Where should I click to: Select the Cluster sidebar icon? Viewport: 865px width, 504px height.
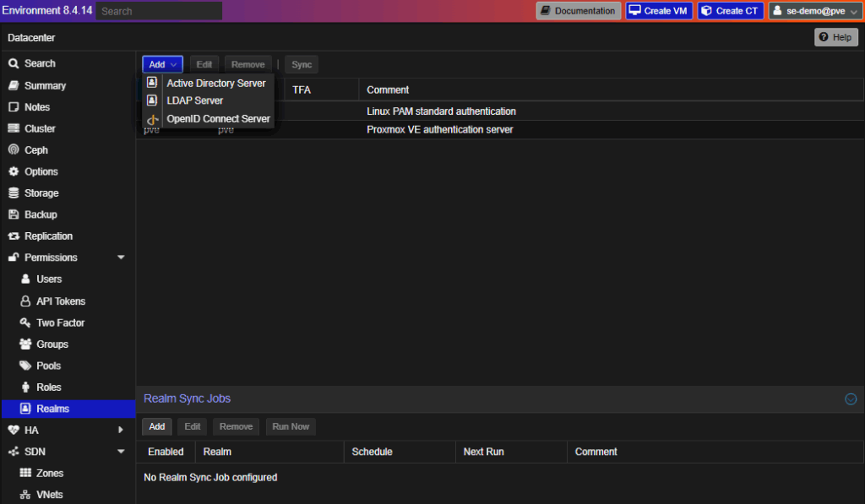(39, 128)
